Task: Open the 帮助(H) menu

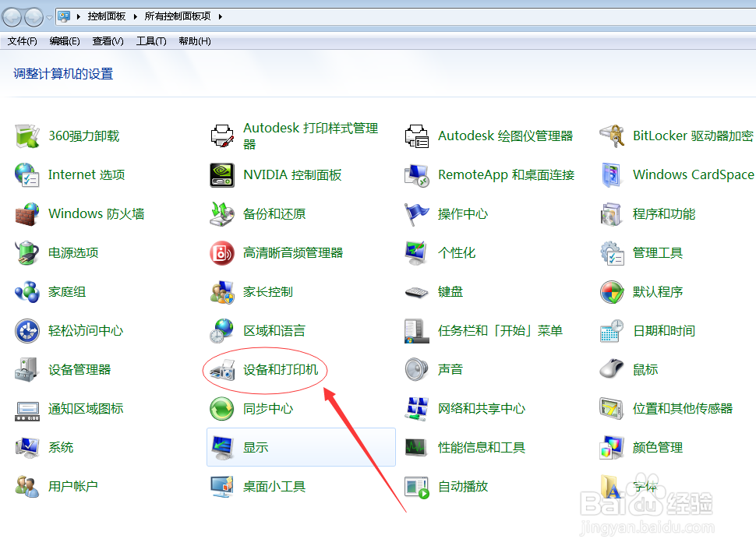Action: pyautogui.click(x=195, y=41)
